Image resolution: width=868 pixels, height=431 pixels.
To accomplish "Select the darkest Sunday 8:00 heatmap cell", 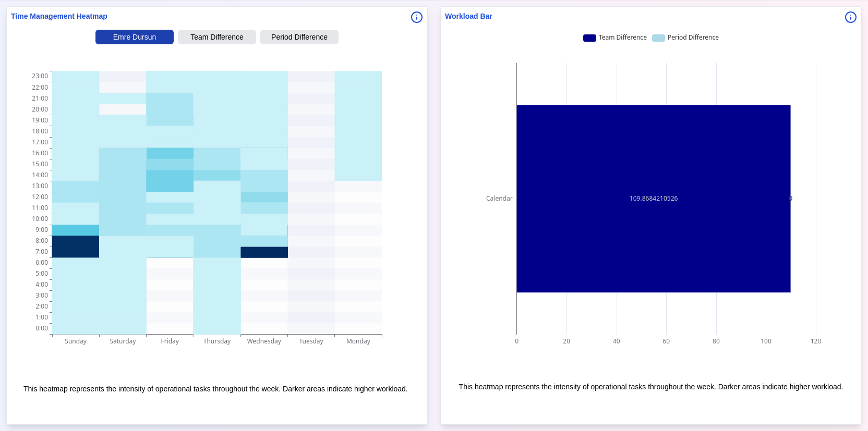I will [76, 241].
